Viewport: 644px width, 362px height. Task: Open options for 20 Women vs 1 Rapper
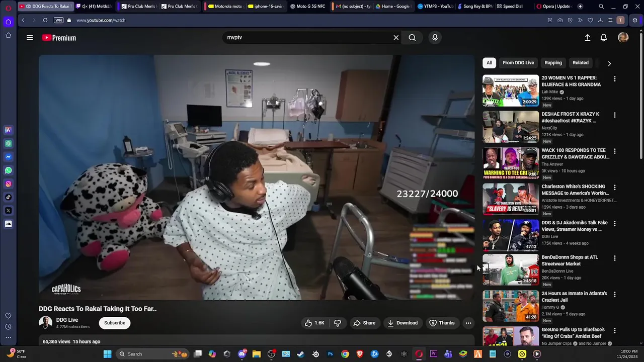[x=614, y=79]
